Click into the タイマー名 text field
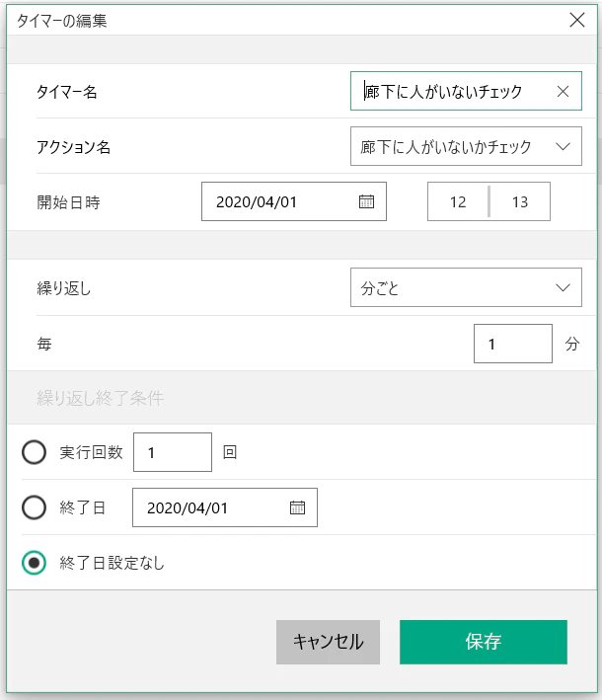602x700 pixels. (x=466, y=91)
